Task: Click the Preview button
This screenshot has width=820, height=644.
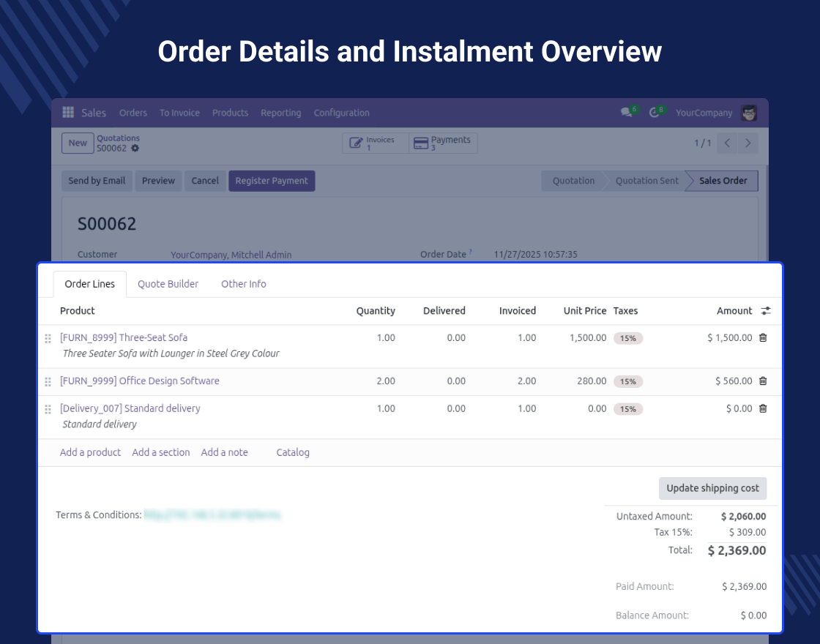Action: [158, 181]
